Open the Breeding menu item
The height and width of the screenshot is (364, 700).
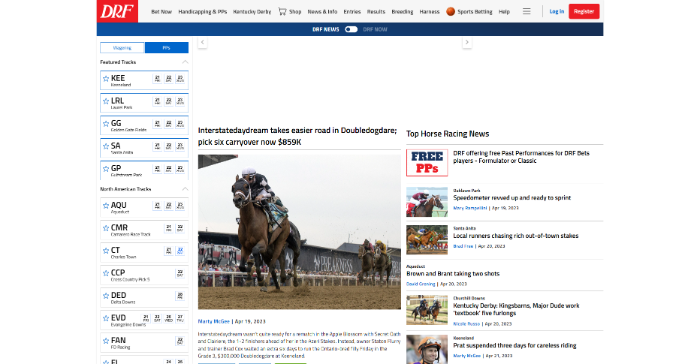[402, 12]
